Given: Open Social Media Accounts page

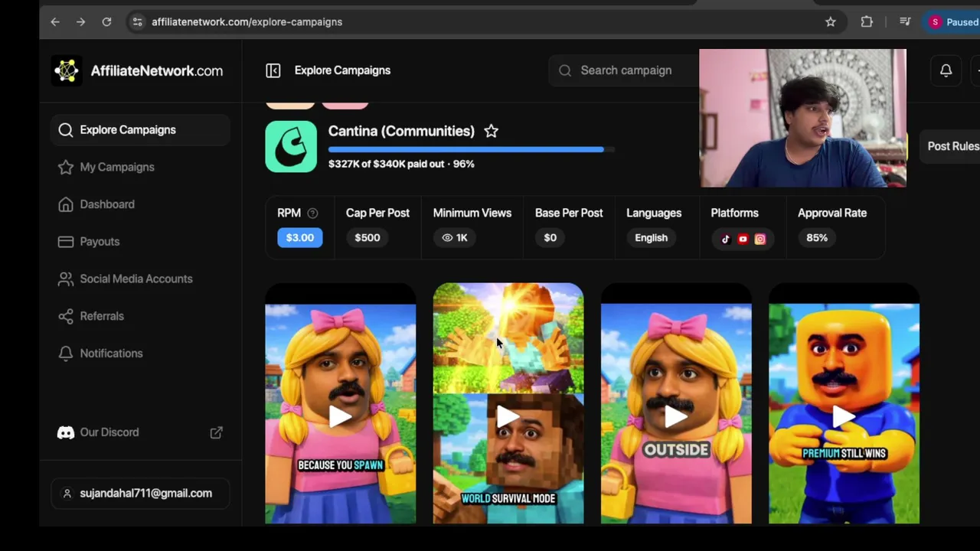Looking at the screenshot, I should click(x=141, y=279).
